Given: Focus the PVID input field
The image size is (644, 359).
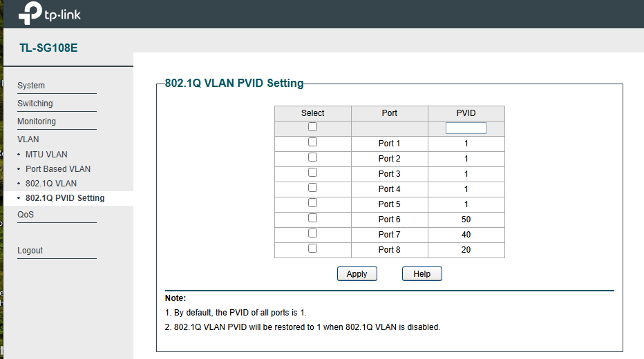Looking at the screenshot, I should click(466, 128).
